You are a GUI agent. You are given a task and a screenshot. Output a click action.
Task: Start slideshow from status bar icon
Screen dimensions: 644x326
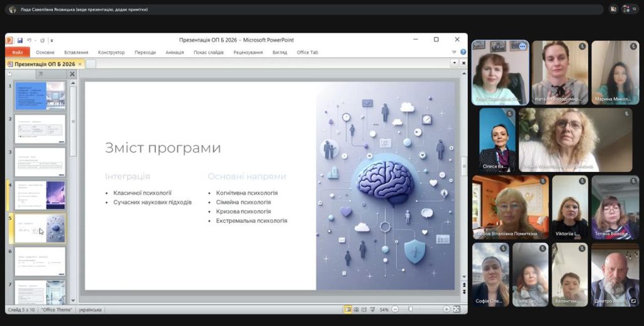click(x=372, y=310)
